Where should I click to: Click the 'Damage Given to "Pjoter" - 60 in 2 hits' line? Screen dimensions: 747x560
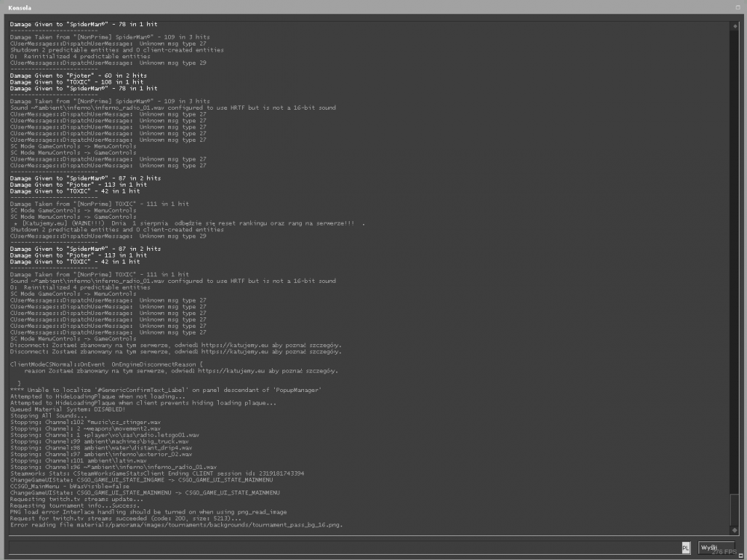click(78, 75)
